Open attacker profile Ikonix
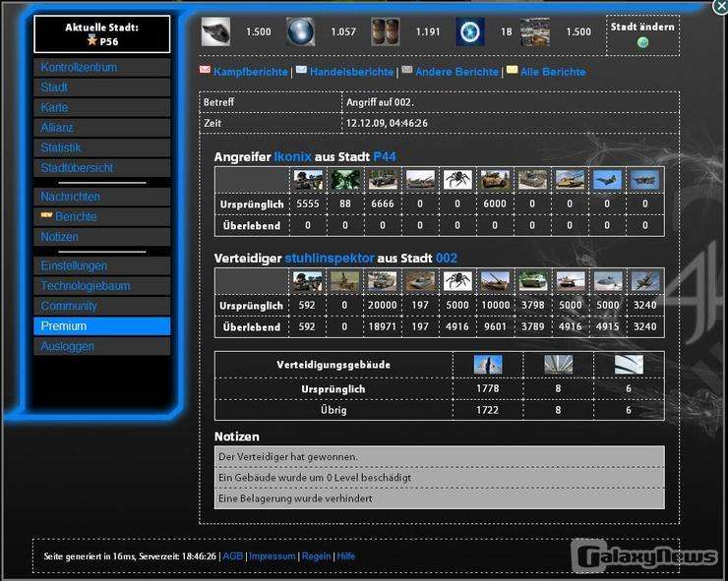The width and height of the screenshot is (728, 581). tap(292, 157)
